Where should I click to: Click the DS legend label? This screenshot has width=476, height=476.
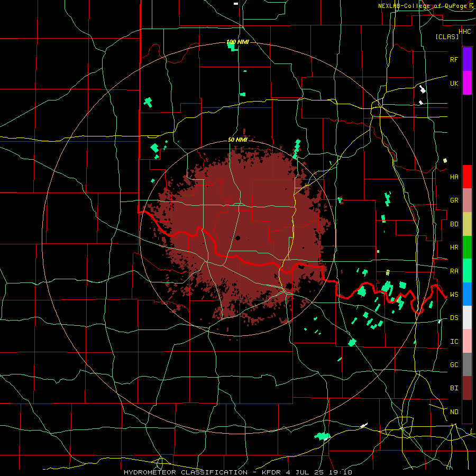tap(454, 318)
